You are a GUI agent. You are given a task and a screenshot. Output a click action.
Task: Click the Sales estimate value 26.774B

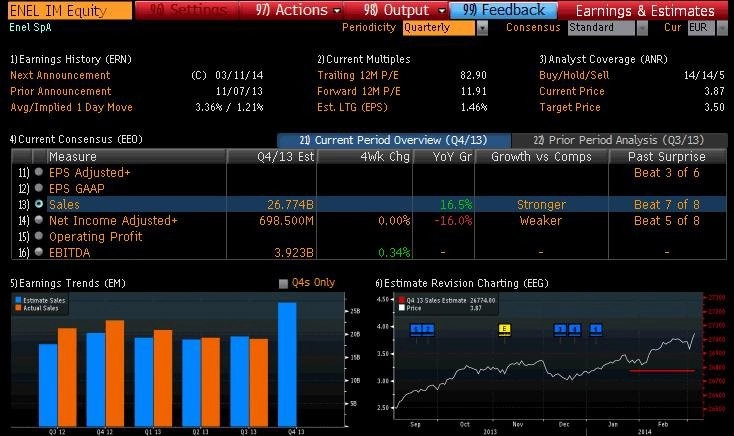click(x=290, y=205)
